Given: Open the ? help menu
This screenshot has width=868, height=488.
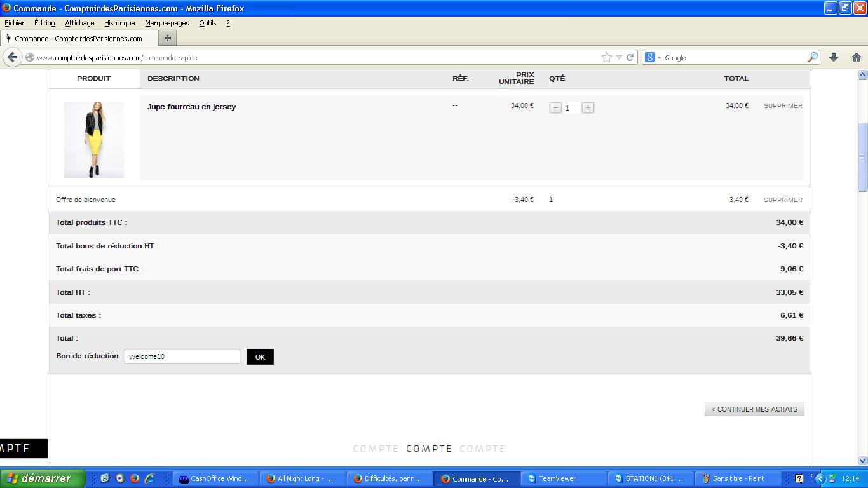Looking at the screenshot, I should tap(228, 23).
